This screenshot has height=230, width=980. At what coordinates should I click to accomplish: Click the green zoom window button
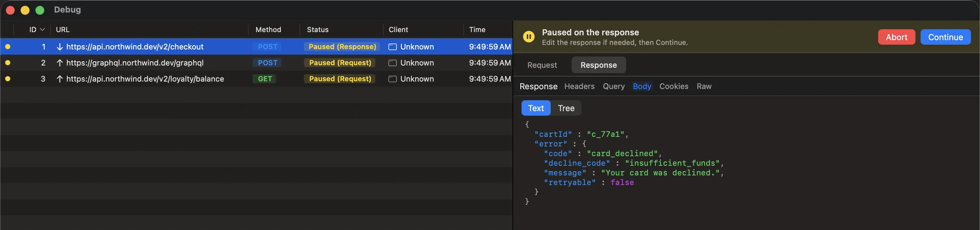point(40,10)
